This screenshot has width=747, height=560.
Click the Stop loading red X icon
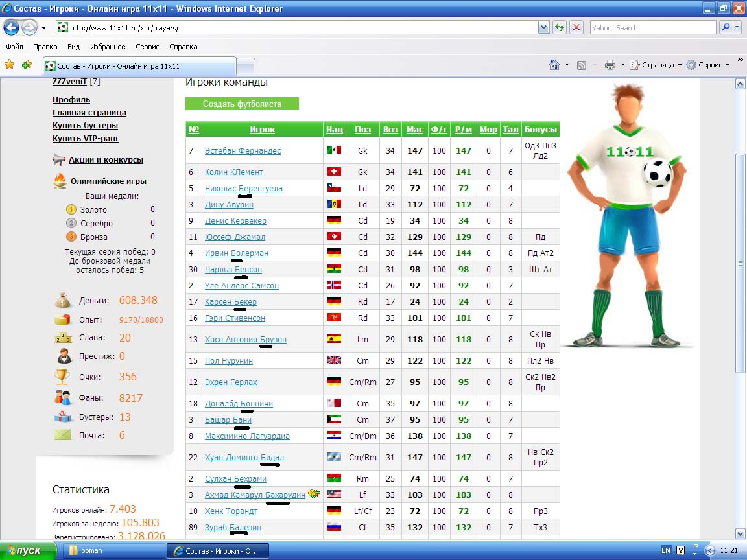click(x=576, y=28)
